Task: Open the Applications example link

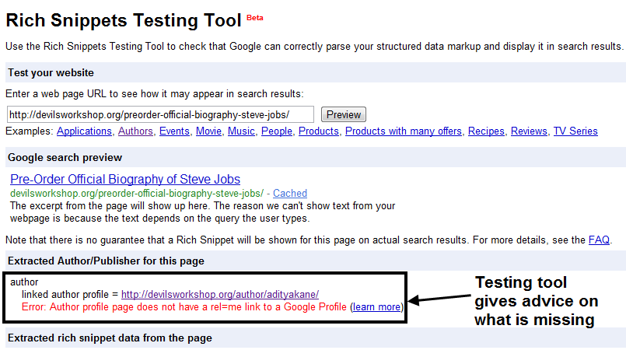Action: click(x=84, y=131)
